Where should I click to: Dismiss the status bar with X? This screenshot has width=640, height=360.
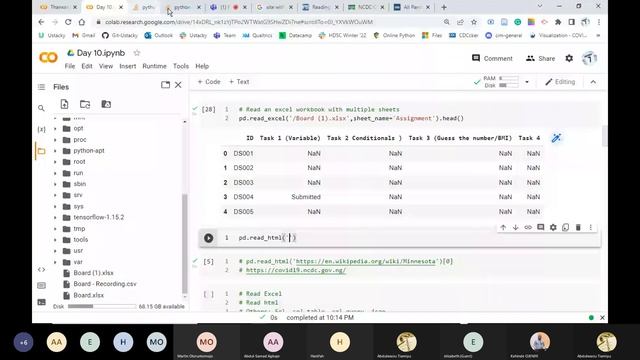click(x=602, y=318)
